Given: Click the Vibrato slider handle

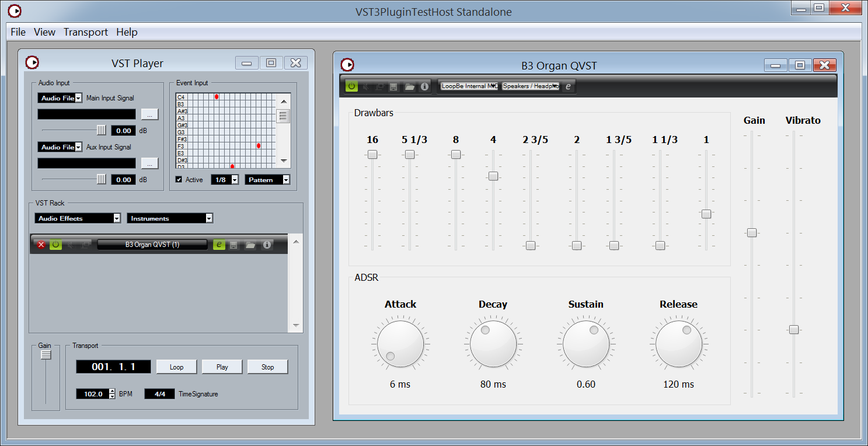Looking at the screenshot, I should coord(794,330).
